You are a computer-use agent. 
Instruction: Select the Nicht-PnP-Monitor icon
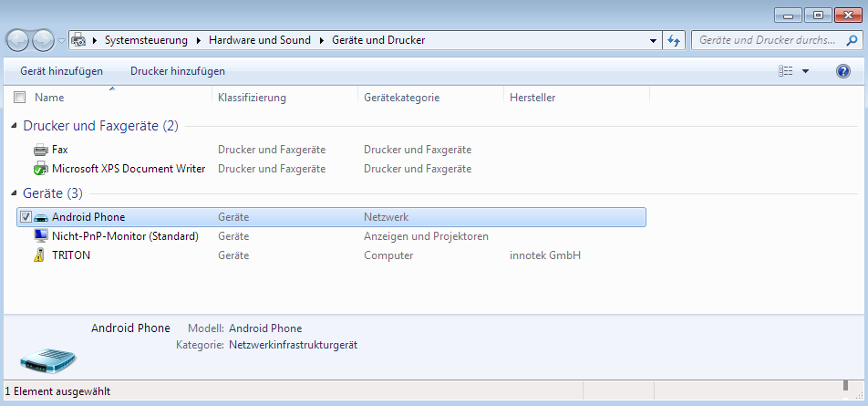(40, 236)
